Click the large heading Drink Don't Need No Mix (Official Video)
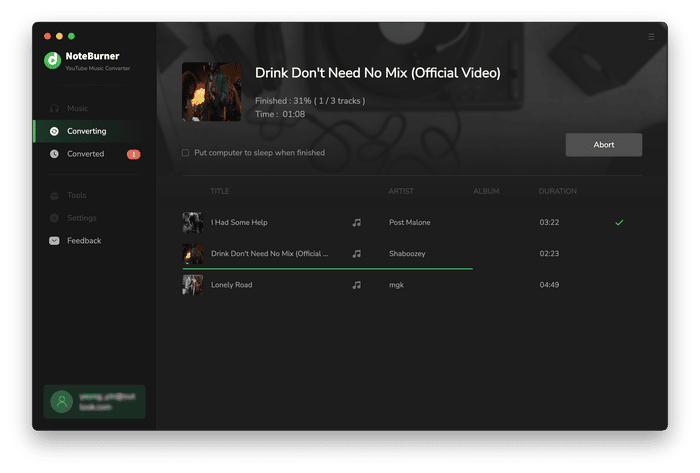This screenshot has width=700, height=473. tap(378, 73)
